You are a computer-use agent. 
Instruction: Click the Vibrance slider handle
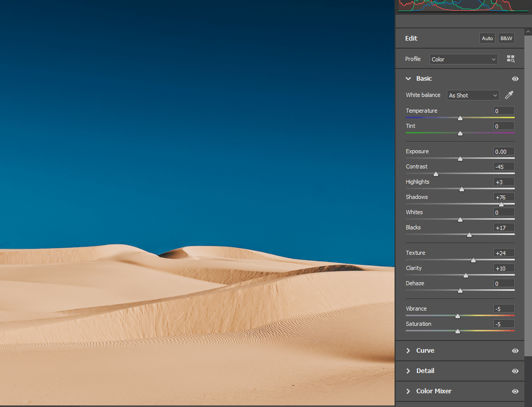click(x=458, y=316)
